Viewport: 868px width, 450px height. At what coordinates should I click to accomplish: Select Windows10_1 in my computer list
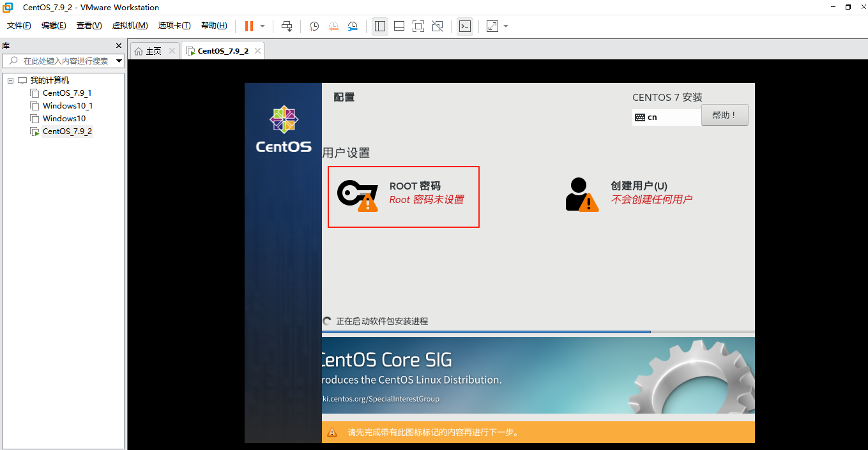[x=66, y=105]
